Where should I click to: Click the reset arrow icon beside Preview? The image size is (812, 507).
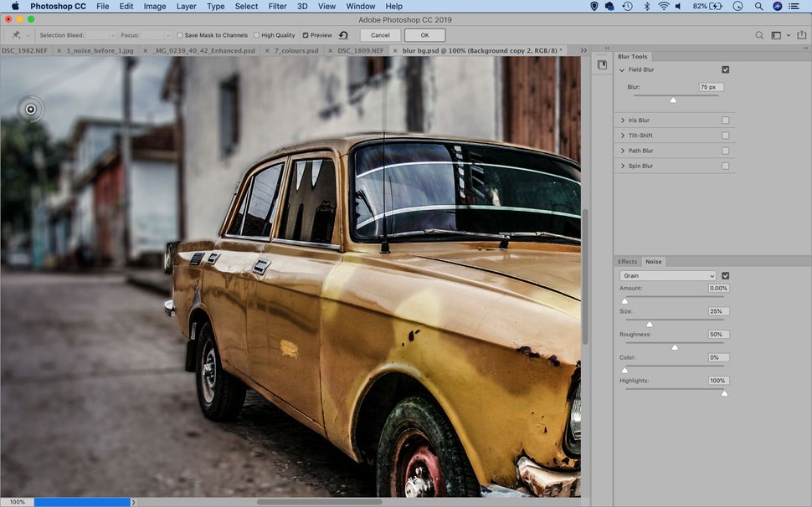tap(344, 35)
